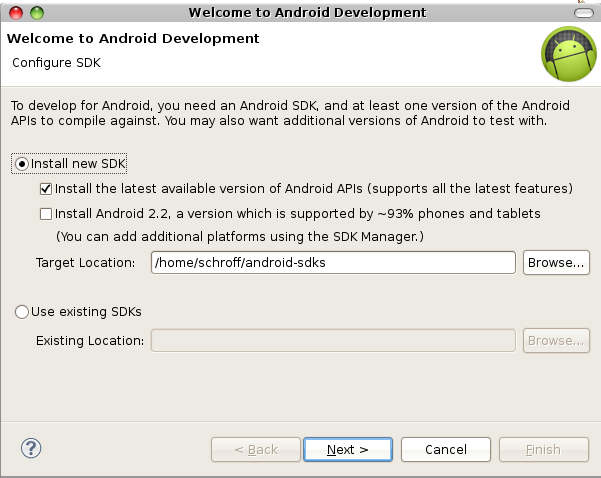Click the Existing Location text field
The image size is (601, 478).
332,341
